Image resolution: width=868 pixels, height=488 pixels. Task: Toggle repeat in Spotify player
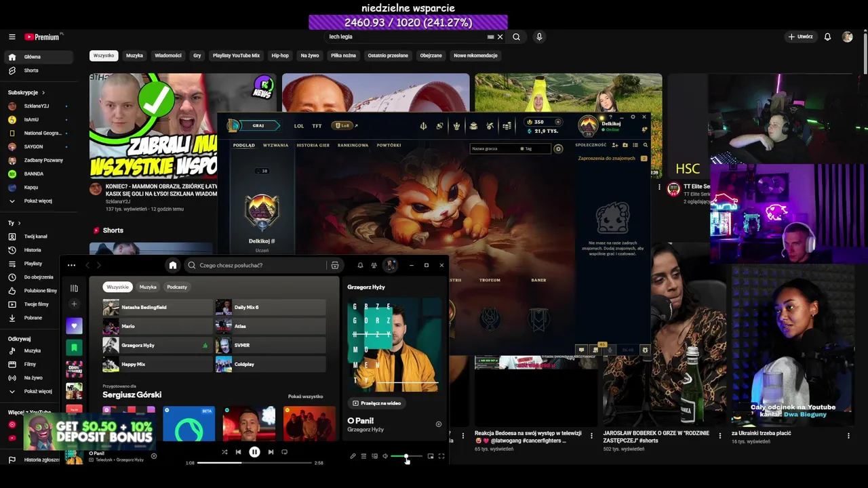click(x=284, y=452)
